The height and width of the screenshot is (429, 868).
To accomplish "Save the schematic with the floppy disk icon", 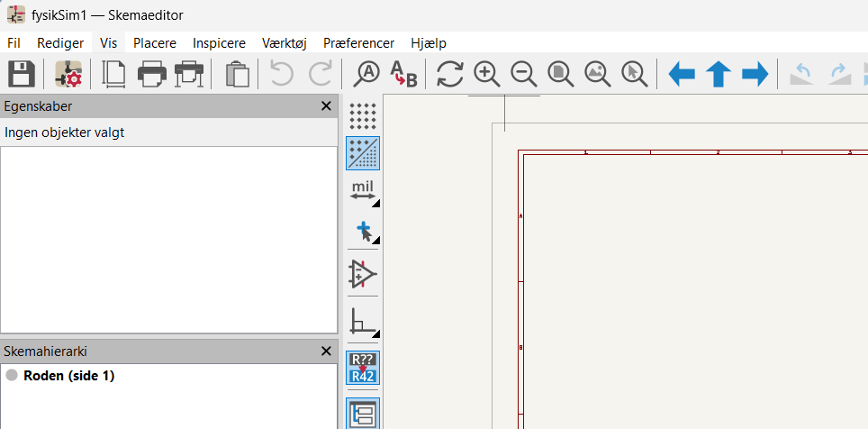I will click(x=21, y=74).
